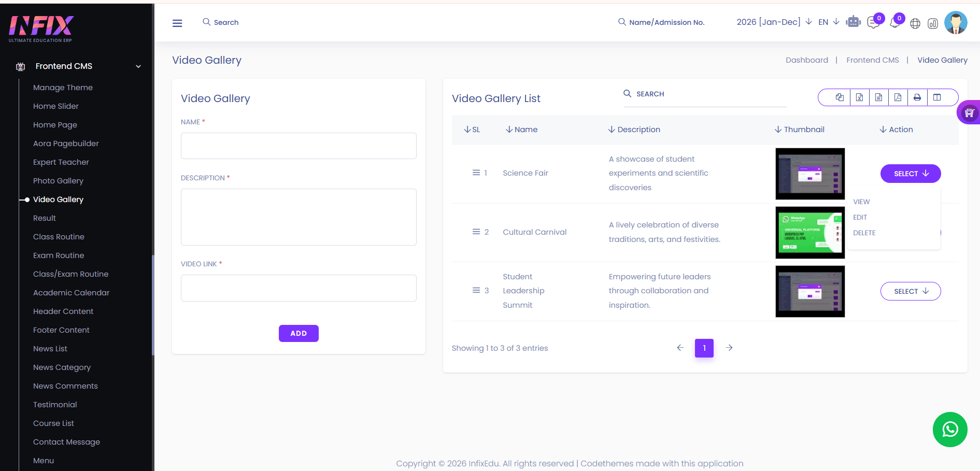Click the DESCRIPTION text area
This screenshot has height=471, width=980.
pos(299,217)
